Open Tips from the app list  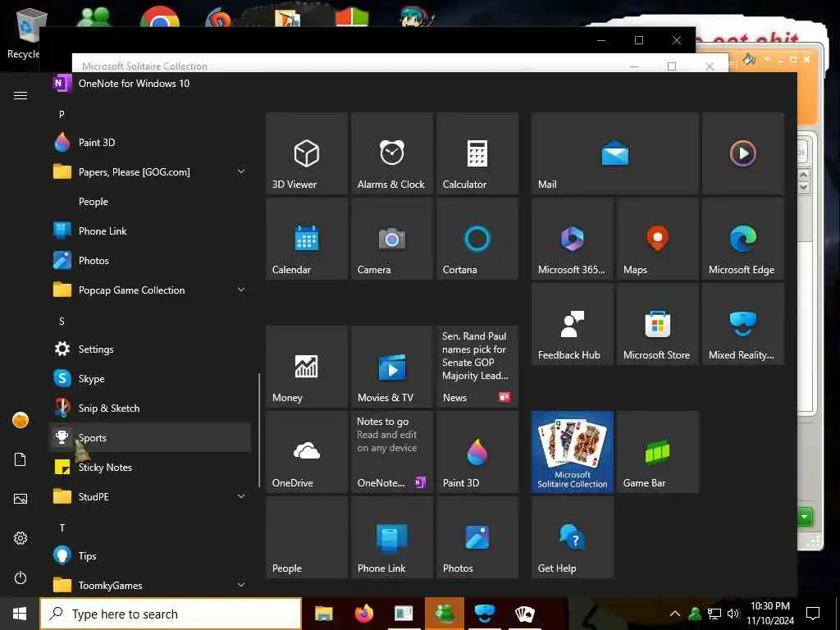[150, 555]
